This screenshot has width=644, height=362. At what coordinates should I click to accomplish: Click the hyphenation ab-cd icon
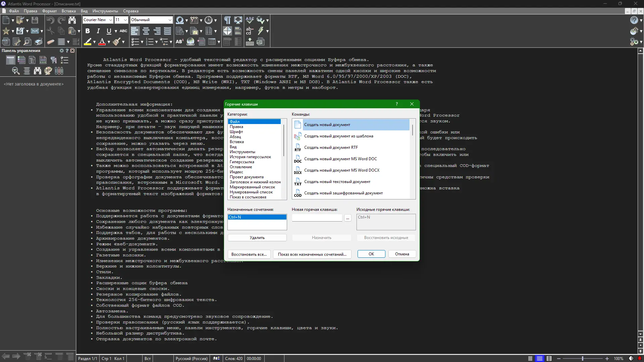pos(249,31)
